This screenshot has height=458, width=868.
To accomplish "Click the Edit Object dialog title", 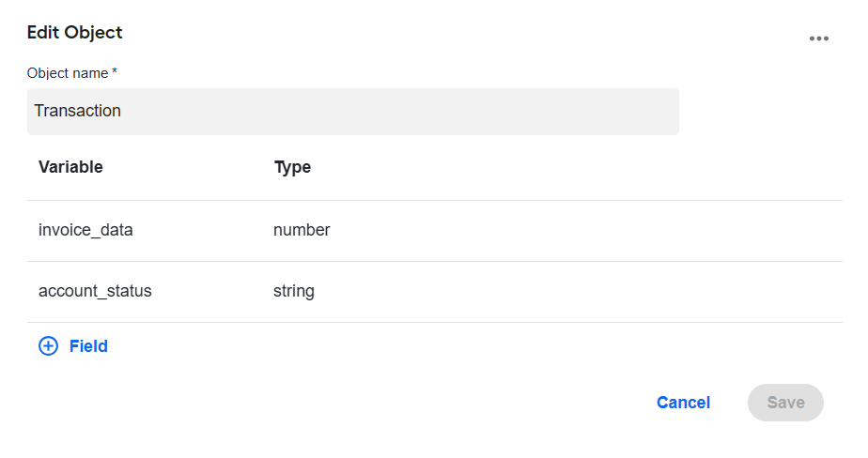I will click(x=75, y=32).
